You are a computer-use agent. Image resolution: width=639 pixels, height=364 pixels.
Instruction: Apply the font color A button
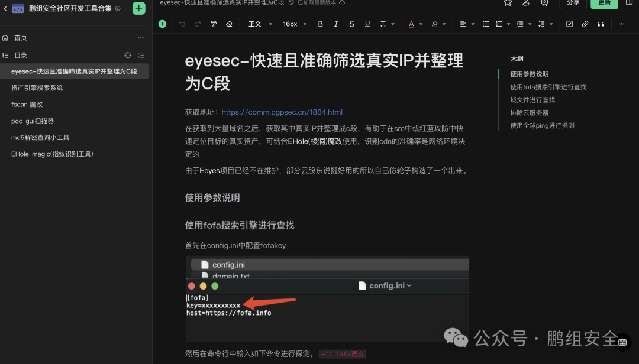pos(412,24)
